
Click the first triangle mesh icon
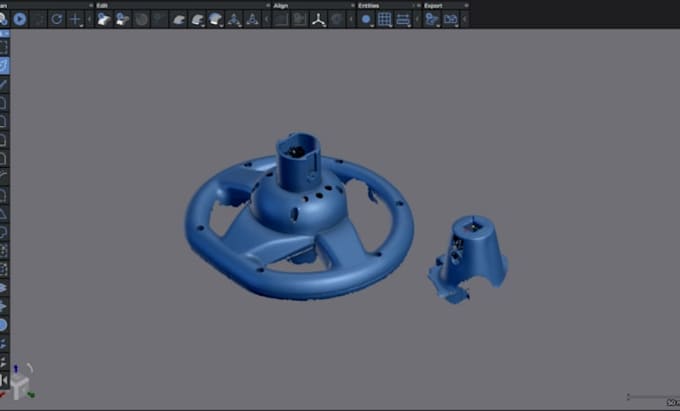point(234,20)
